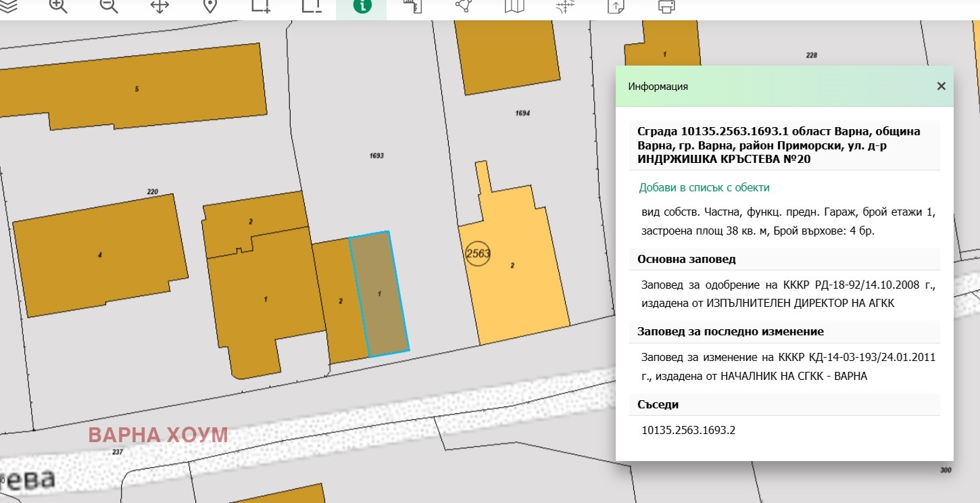The height and width of the screenshot is (503, 980).
Task: Activate the Pan tool
Action: click(x=158, y=7)
